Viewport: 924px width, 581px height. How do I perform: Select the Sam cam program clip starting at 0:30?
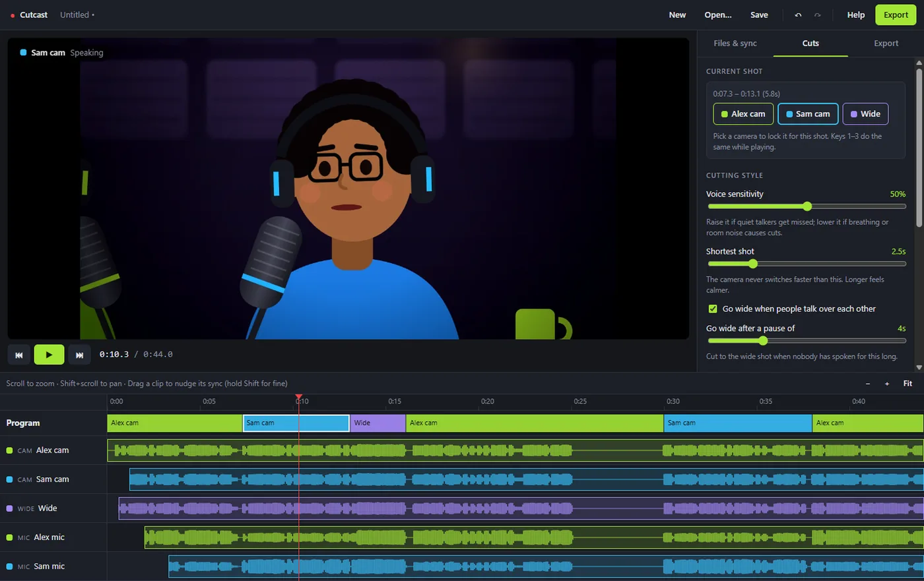coord(738,423)
